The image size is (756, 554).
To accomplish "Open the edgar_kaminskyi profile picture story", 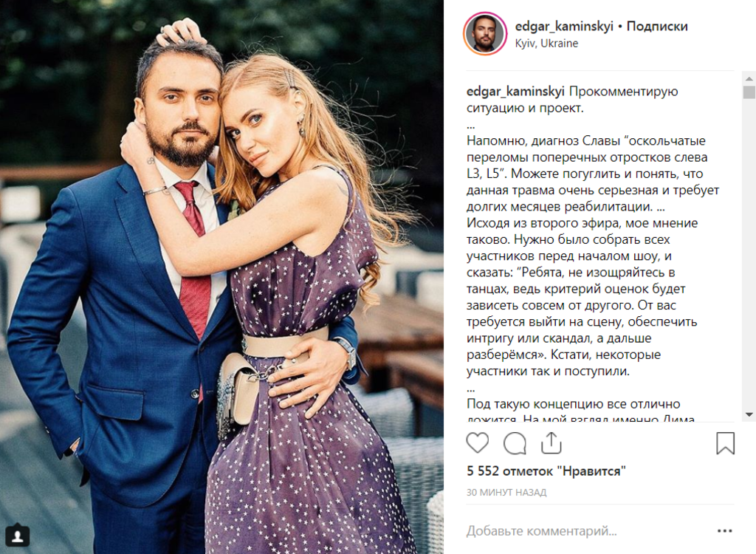I will tap(485, 34).
